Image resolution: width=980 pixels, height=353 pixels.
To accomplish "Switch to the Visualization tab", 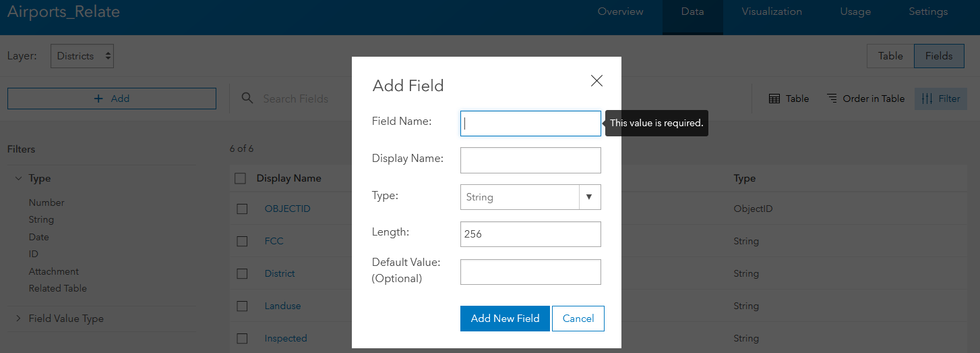I will (x=772, y=12).
